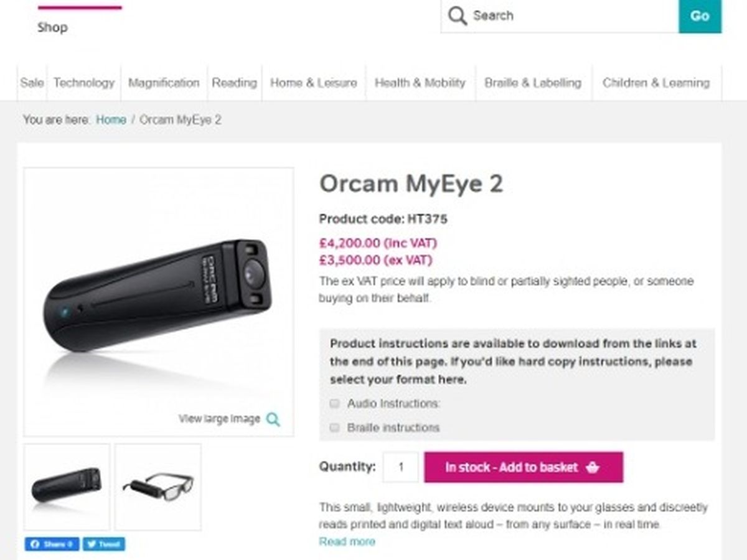The width and height of the screenshot is (747, 560).
Task: Open the Health & Mobility menu
Action: [420, 83]
